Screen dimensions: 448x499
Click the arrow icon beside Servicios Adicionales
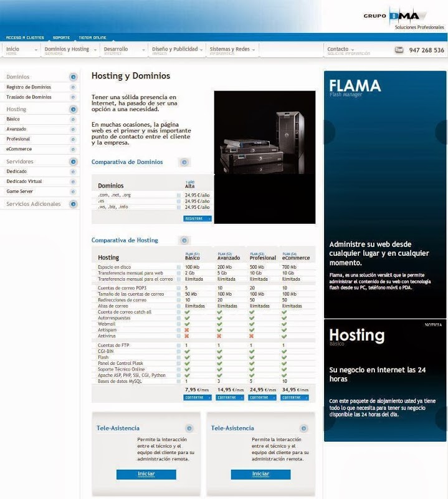click(73, 204)
